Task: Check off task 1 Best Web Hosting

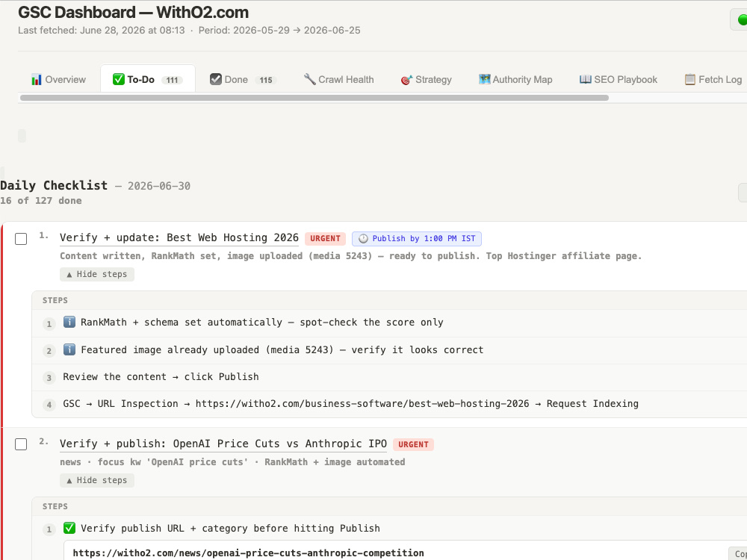Action: (21, 239)
